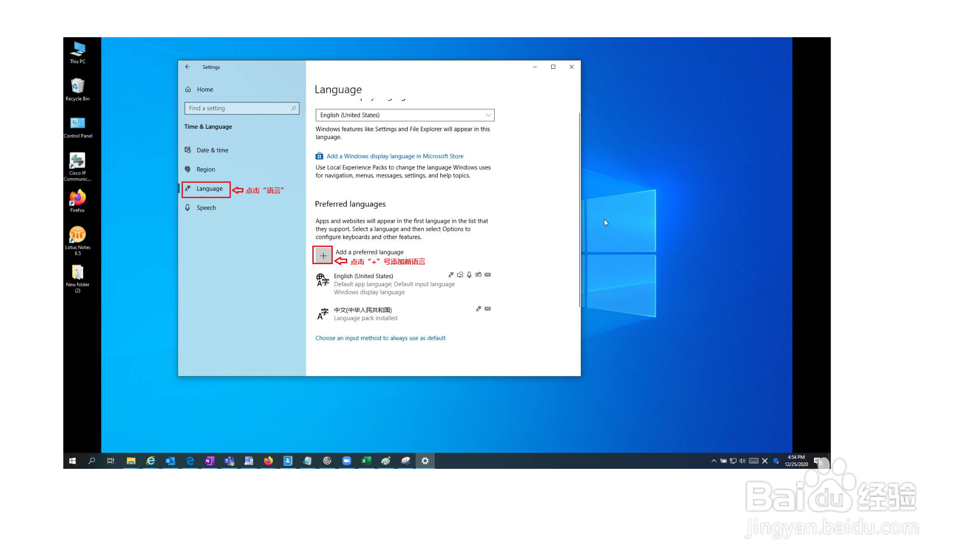Click the Find a setting search box
This screenshot has height=560, width=971.
[x=242, y=108]
